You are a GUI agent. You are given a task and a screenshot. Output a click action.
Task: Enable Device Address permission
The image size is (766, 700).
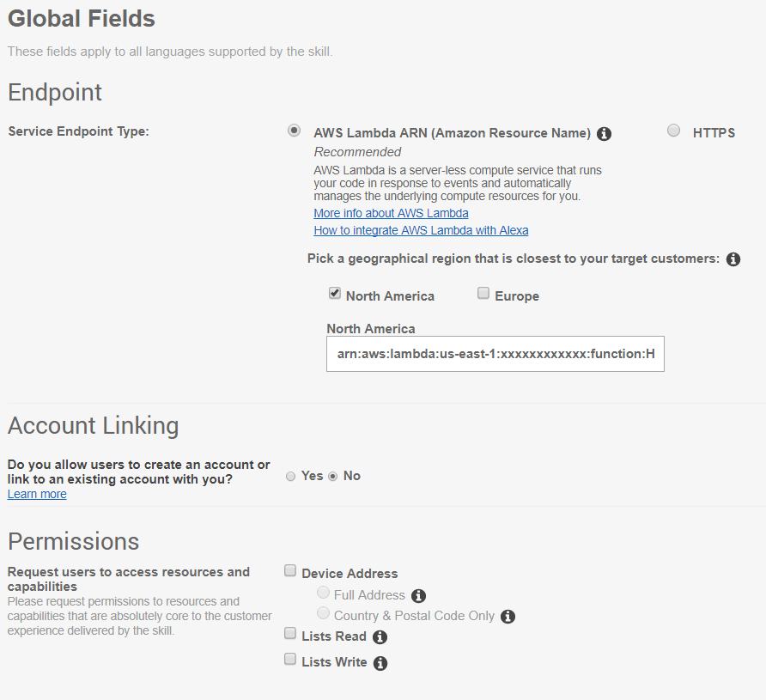(291, 571)
